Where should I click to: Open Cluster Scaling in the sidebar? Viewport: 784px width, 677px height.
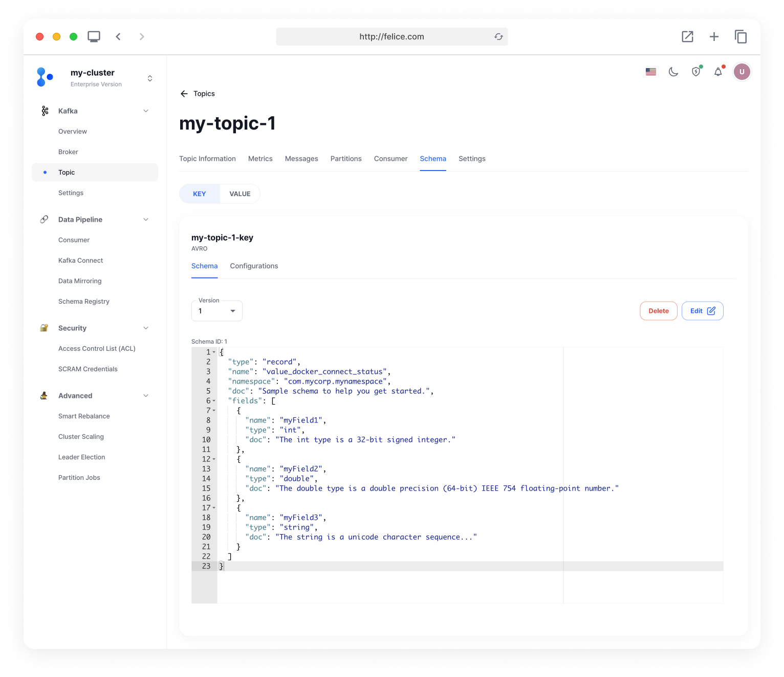coord(81,437)
